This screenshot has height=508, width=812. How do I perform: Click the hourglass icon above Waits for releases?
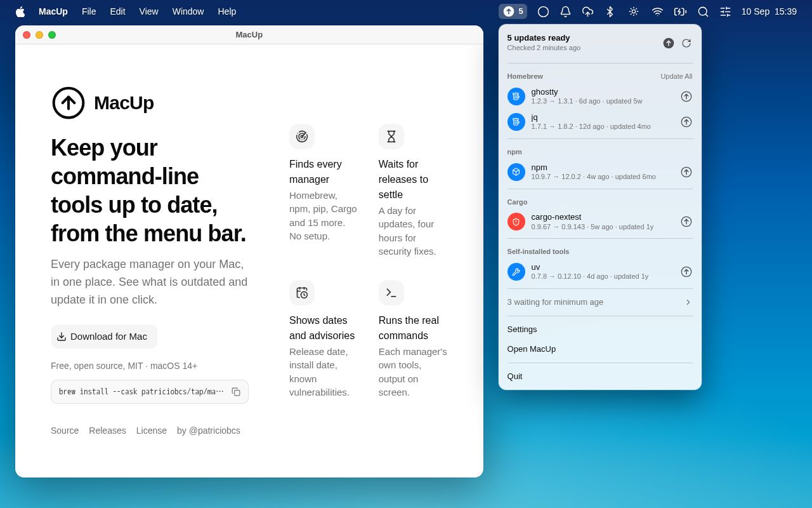tap(391, 137)
